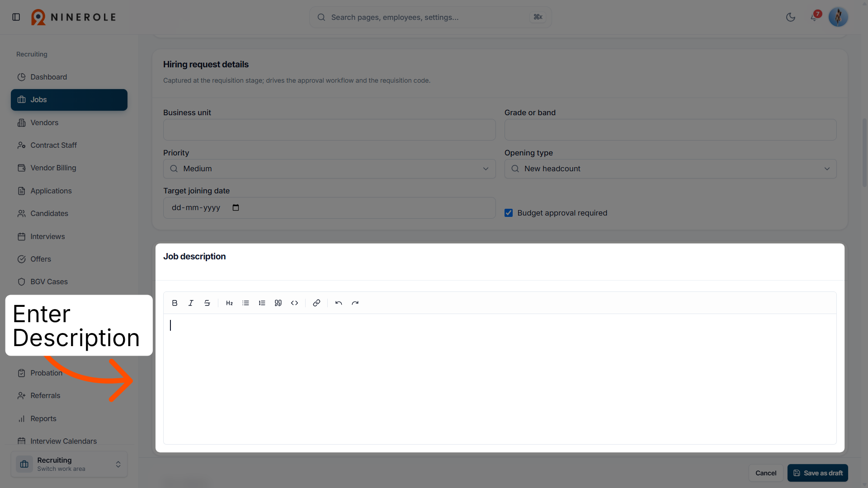Click Cancel button
Viewport: 868px width, 488px height.
pyautogui.click(x=766, y=473)
